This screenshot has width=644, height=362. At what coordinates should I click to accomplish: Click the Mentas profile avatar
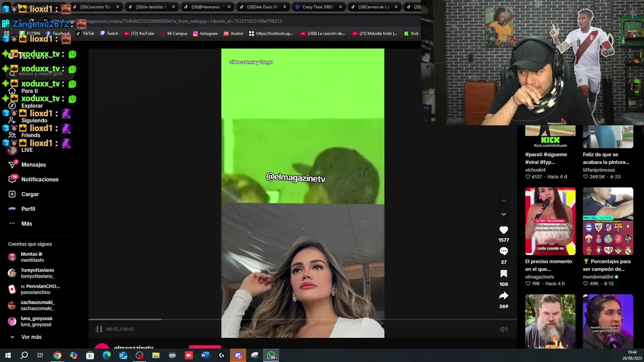(x=12, y=257)
